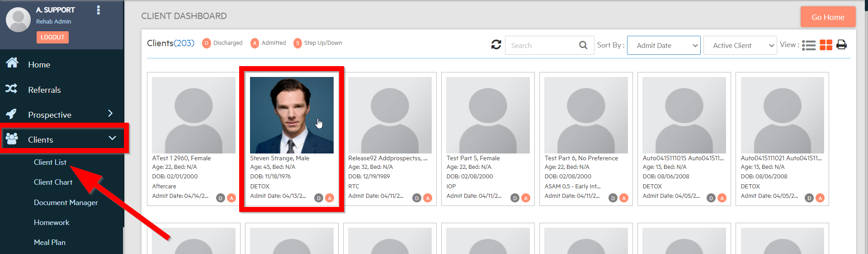Click A badge on ATest 1 2960 card
Viewport: 868px width, 254px height.
(x=231, y=198)
